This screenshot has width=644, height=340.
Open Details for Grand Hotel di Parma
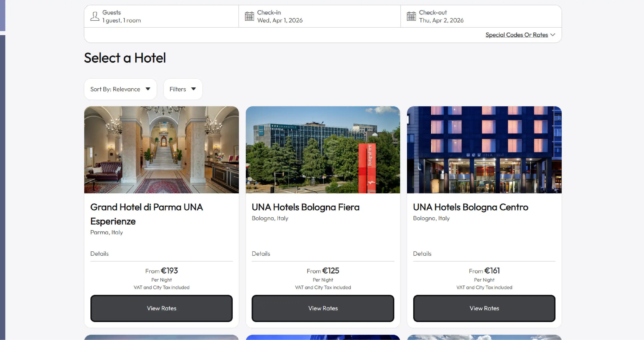pos(99,253)
